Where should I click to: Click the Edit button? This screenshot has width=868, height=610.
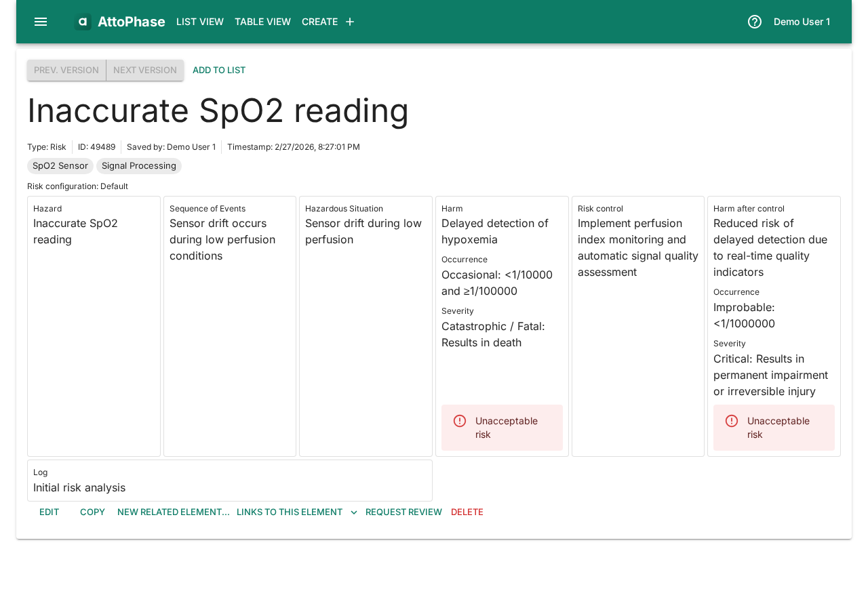pos(49,512)
